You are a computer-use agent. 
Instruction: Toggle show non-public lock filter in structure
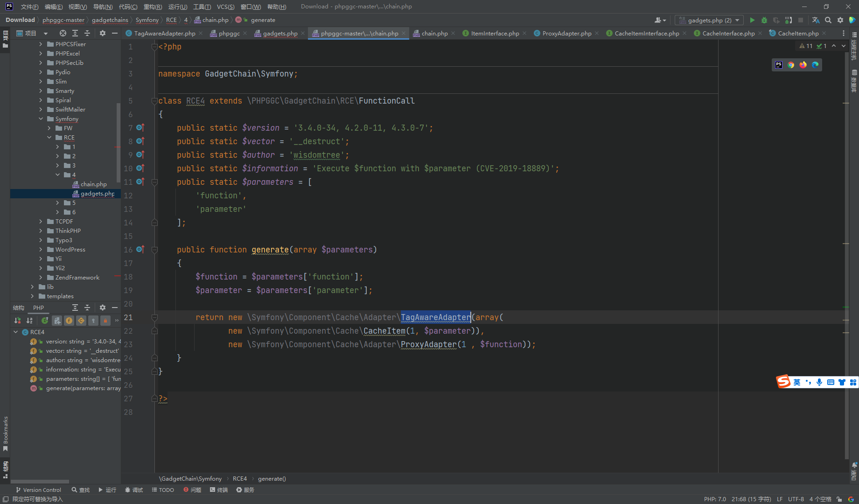point(105,321)
